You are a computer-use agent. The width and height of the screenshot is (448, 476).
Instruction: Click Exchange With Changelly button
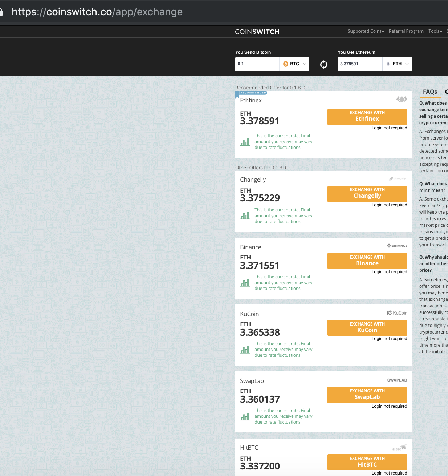tap(367, 194)
